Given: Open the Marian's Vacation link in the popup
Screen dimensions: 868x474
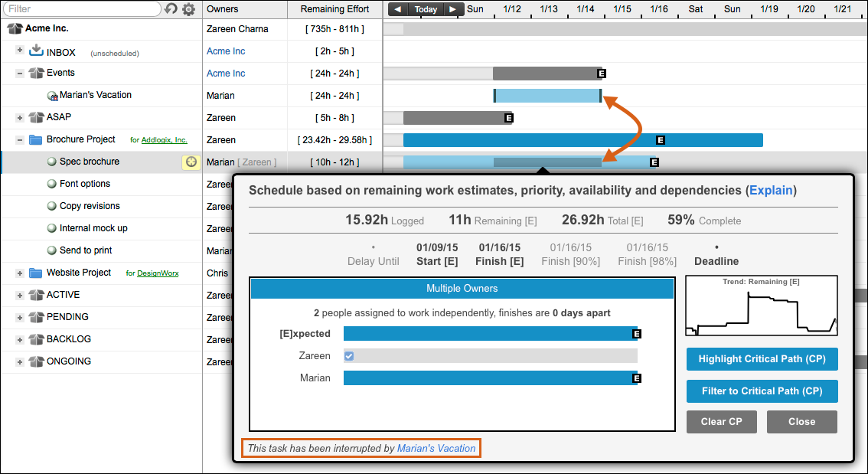Looking at the screenshot, I should (436, 449).
